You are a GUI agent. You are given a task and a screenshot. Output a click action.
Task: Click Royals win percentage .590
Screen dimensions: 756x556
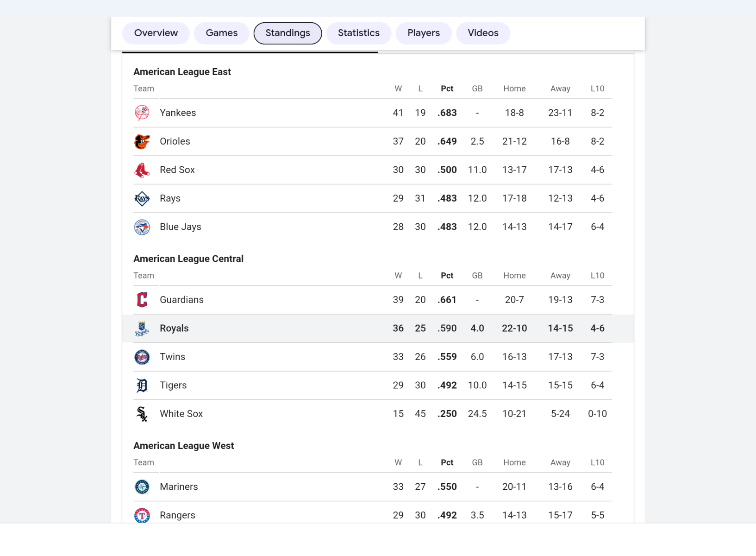pyautogui.click(x=447, y=329)
